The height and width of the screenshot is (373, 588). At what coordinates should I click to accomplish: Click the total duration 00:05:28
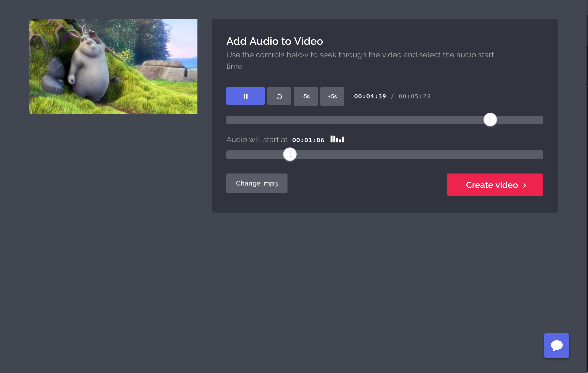pyautogui.click(x=415, y=96)
